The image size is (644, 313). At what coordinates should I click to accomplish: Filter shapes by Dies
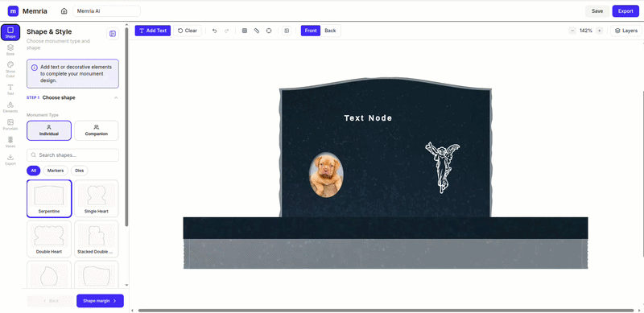pos(79,171)
